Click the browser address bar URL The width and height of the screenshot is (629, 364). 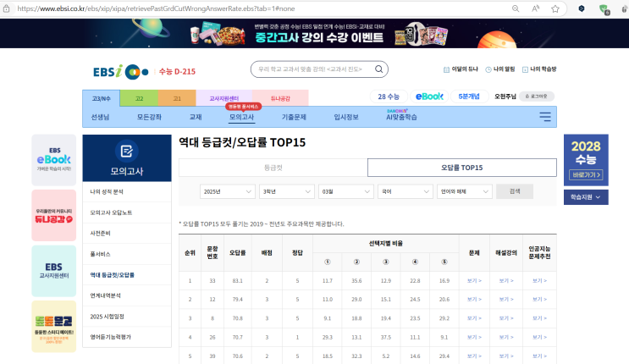156,8
